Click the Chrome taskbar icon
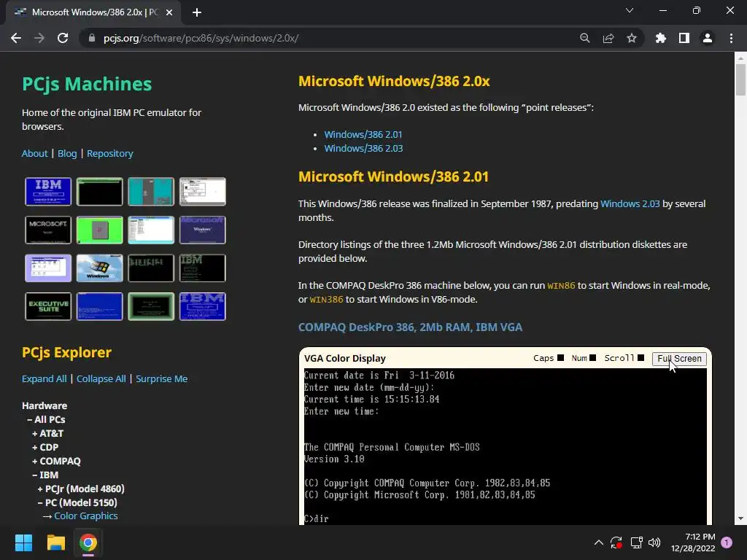This screenshot has width=747, height=560. coord(88,542)
